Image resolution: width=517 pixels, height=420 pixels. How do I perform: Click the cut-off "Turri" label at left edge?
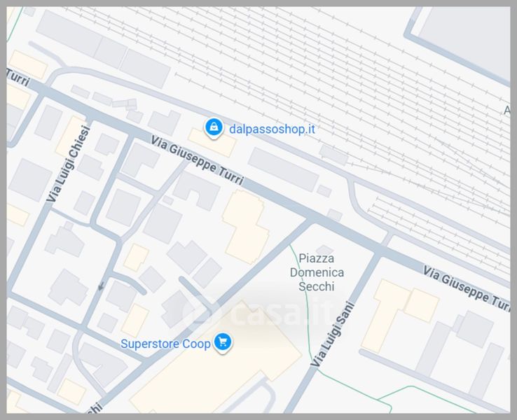18,78
